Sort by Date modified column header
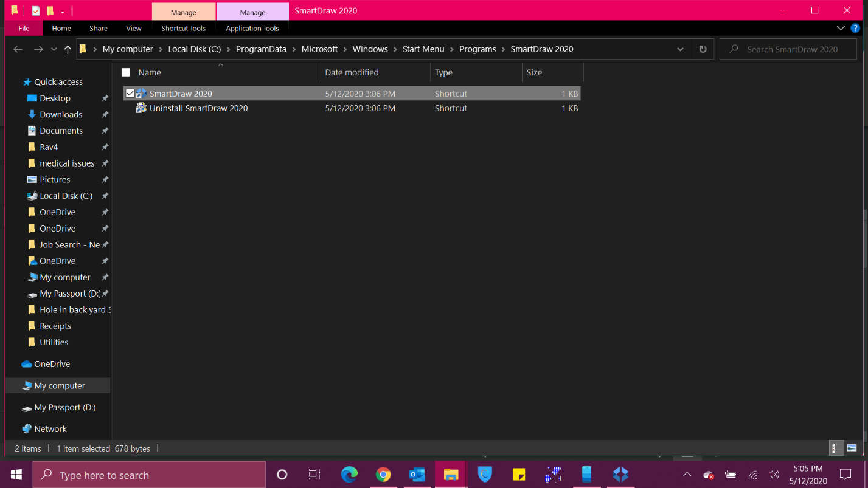Screen dimensions: 868x488 [352, 72]
